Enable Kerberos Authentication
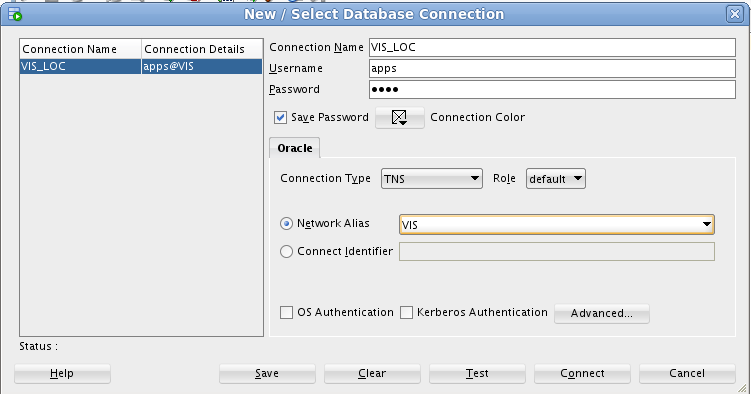 (406, 313)
